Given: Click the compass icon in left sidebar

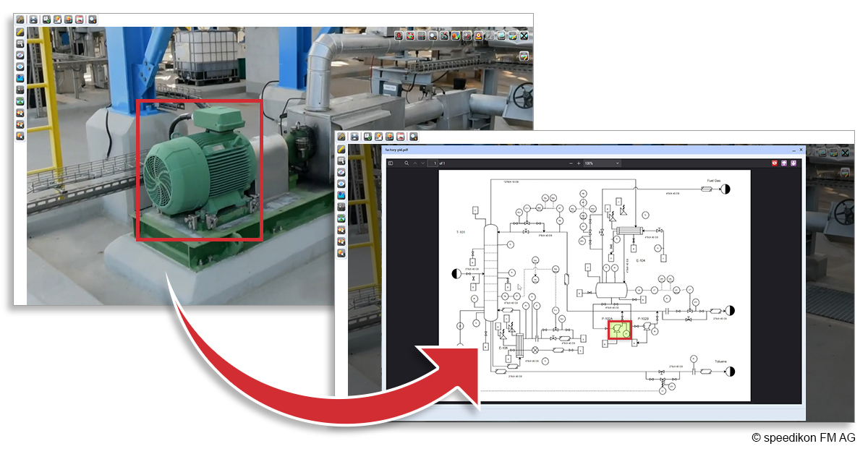Looking at the screenshot, I should 20,55.
